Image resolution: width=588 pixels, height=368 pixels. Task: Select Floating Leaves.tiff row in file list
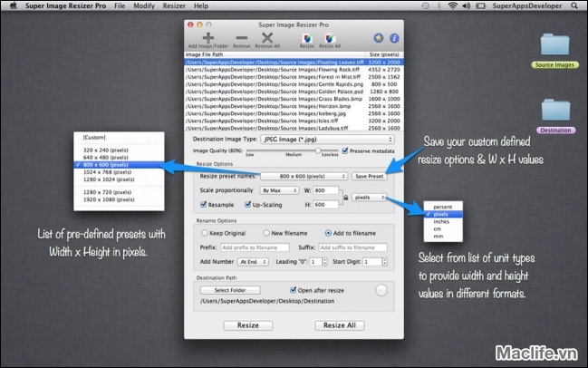[x=294, y=63]
